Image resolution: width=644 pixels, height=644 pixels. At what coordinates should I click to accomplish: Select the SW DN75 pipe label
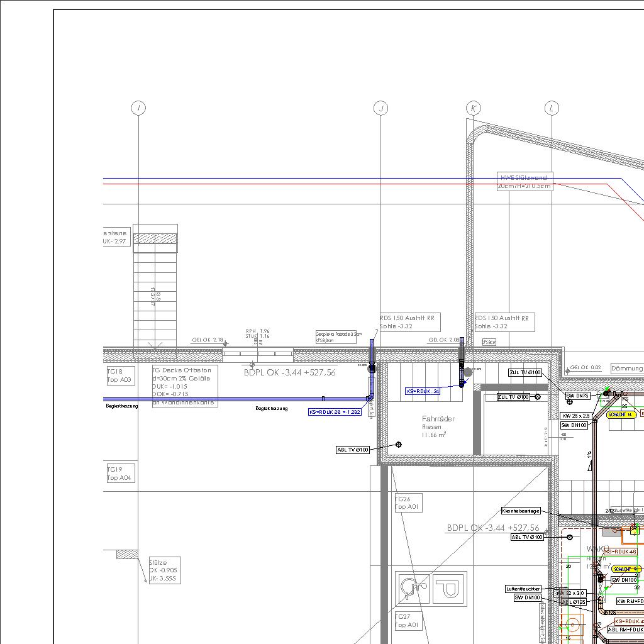[x=578, y=396]
